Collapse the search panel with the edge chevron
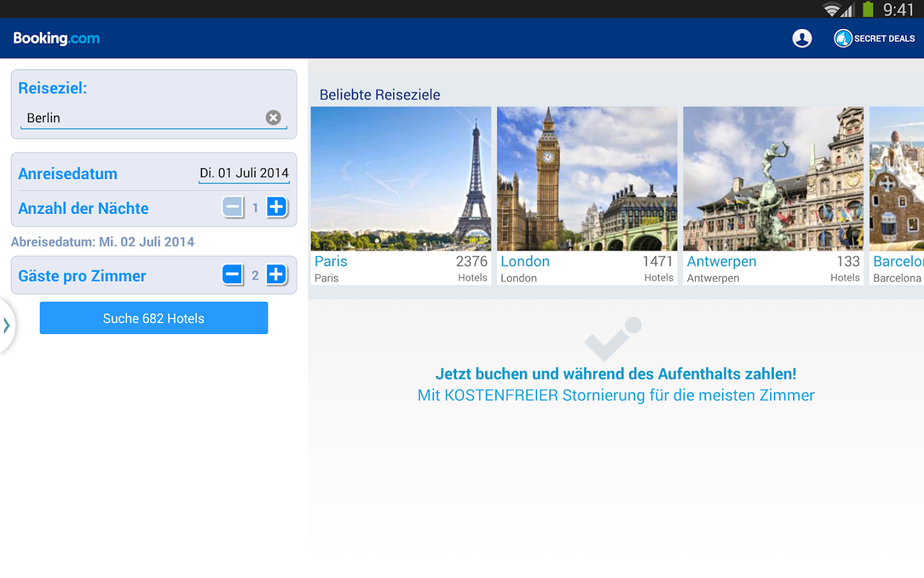This screenshot has width=924, height=578. pos(6,326)
